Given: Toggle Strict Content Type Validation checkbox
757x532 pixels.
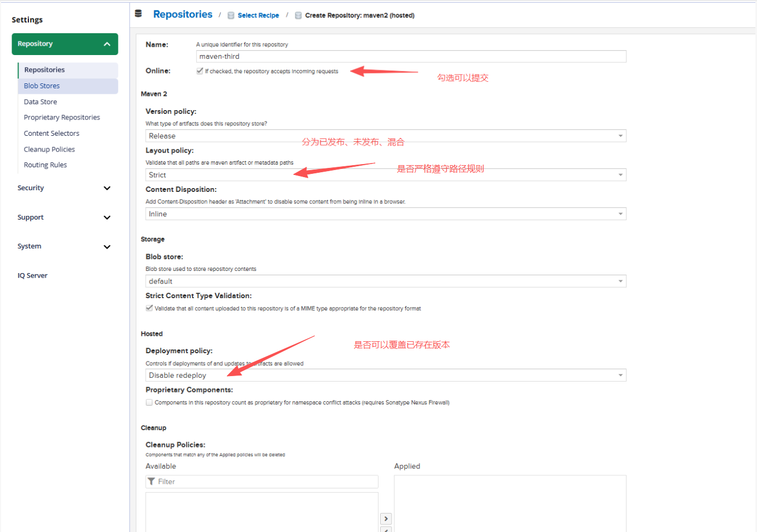Looking at the screenshot, I should click(149, 308).
